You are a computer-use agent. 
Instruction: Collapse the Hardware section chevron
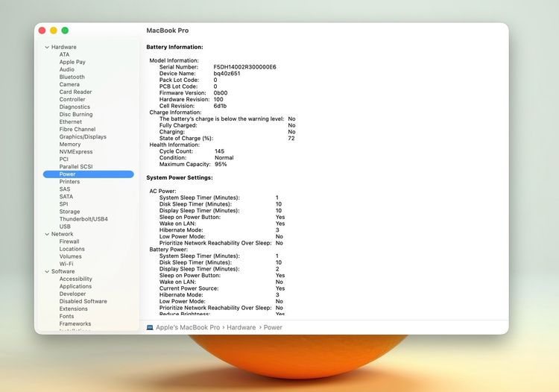tap(47, 47)
